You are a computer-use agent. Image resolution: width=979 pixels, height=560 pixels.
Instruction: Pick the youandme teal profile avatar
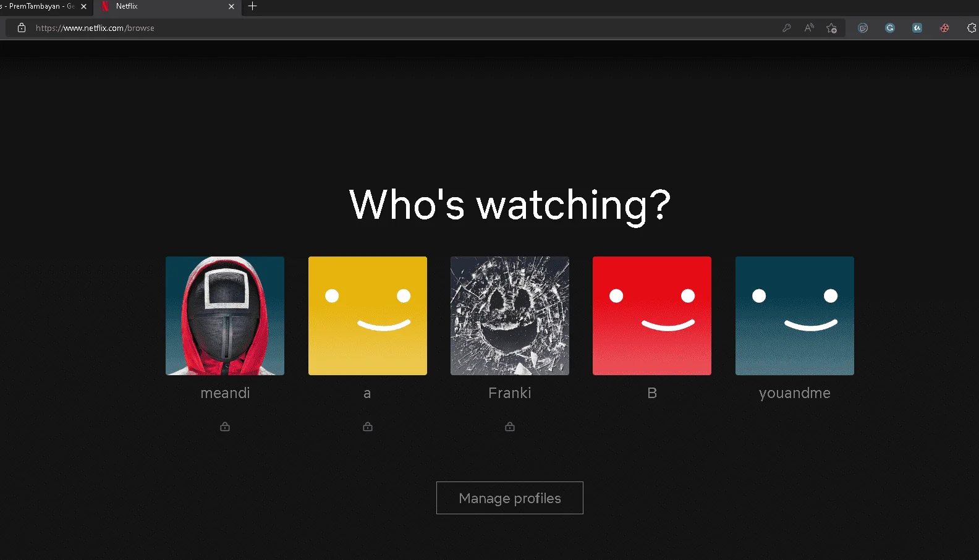[795, 316]
